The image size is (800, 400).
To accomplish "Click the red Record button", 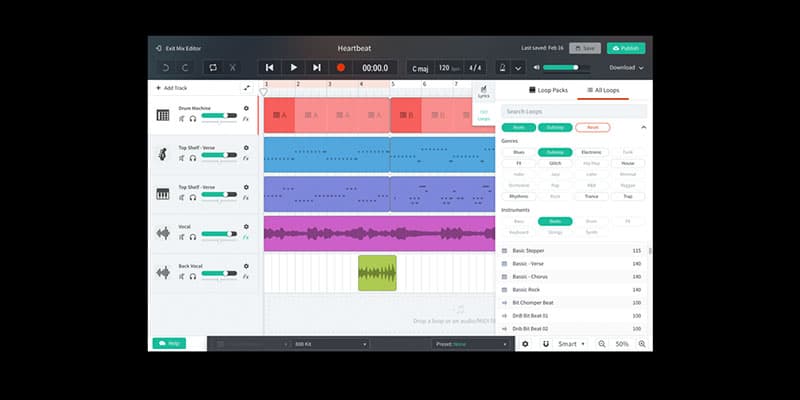I will click(x=340, y=67).
